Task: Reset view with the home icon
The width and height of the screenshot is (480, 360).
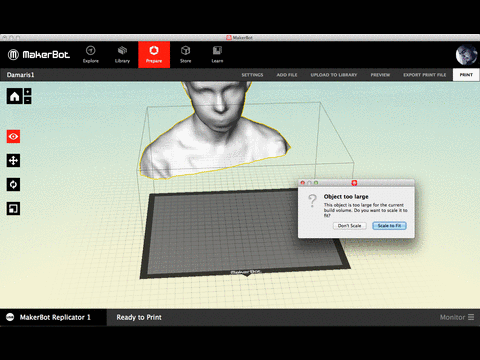Action: [14, 96]
